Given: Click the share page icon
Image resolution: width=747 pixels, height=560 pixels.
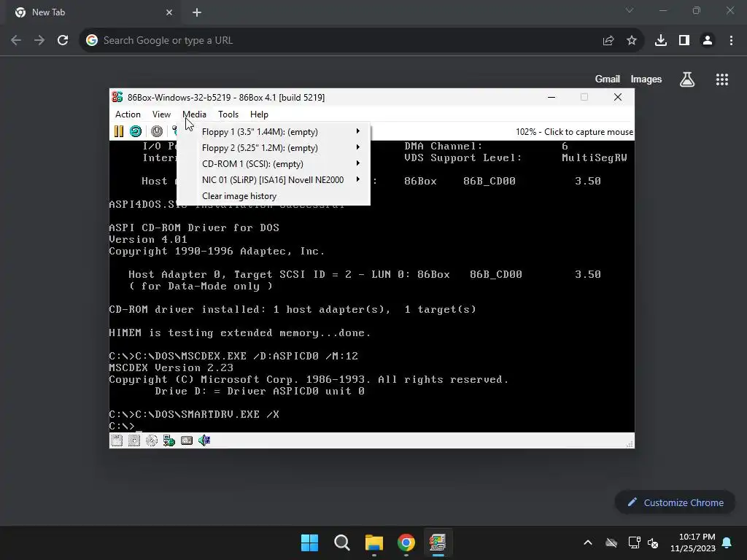Looking at the screenshot, I should (608, 41).
